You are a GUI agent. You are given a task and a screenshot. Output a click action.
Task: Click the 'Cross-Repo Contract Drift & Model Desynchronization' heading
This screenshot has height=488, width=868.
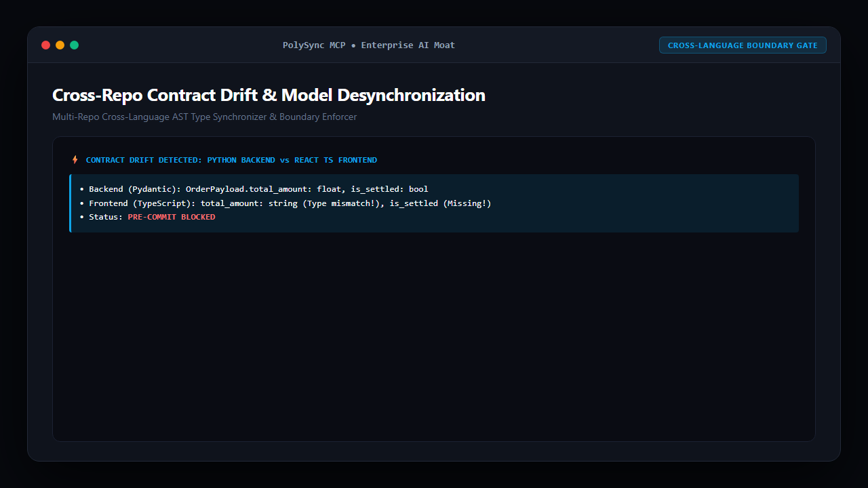pyautogui.click(x=269, y=95)
